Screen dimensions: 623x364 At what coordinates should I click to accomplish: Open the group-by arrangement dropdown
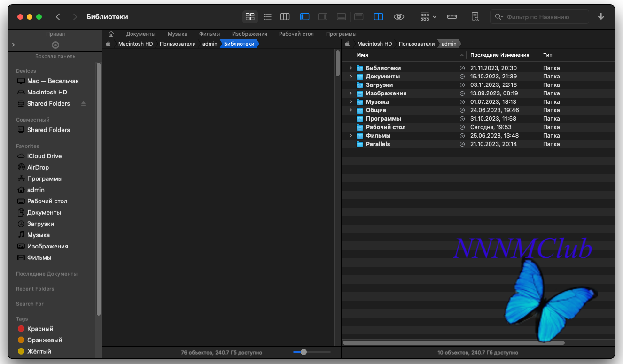tap(428, 17)
